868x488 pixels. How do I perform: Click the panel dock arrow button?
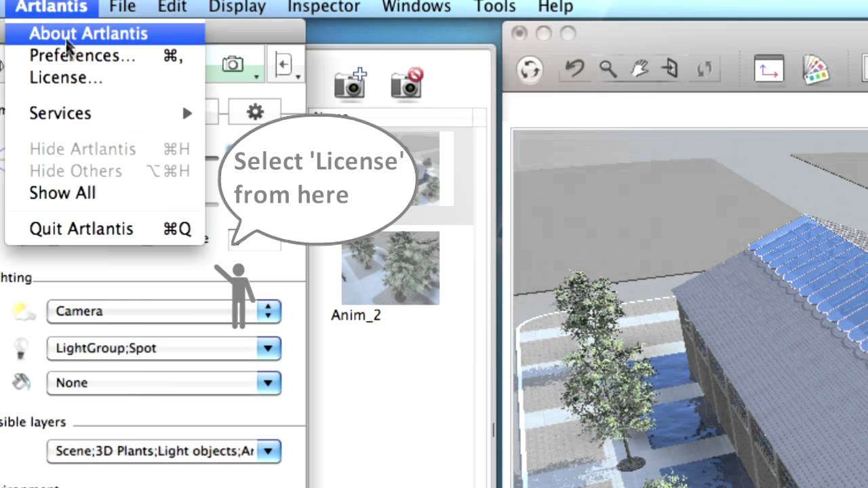[285, 65]
